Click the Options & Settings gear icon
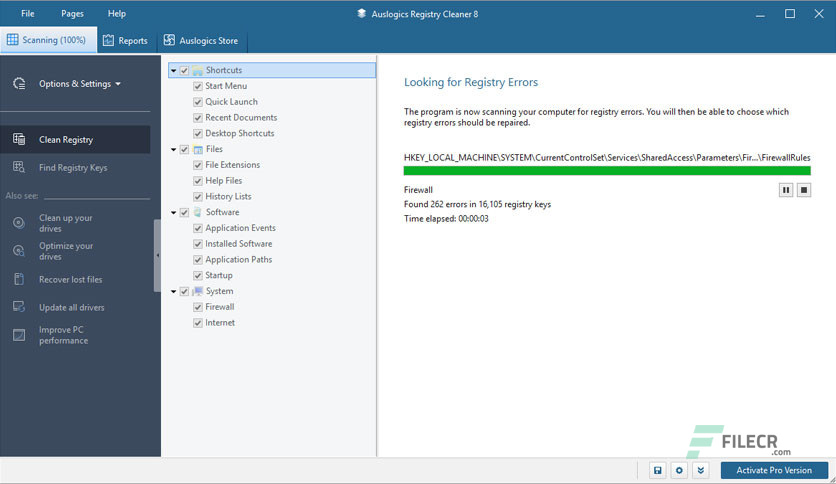 click(19, 84)
